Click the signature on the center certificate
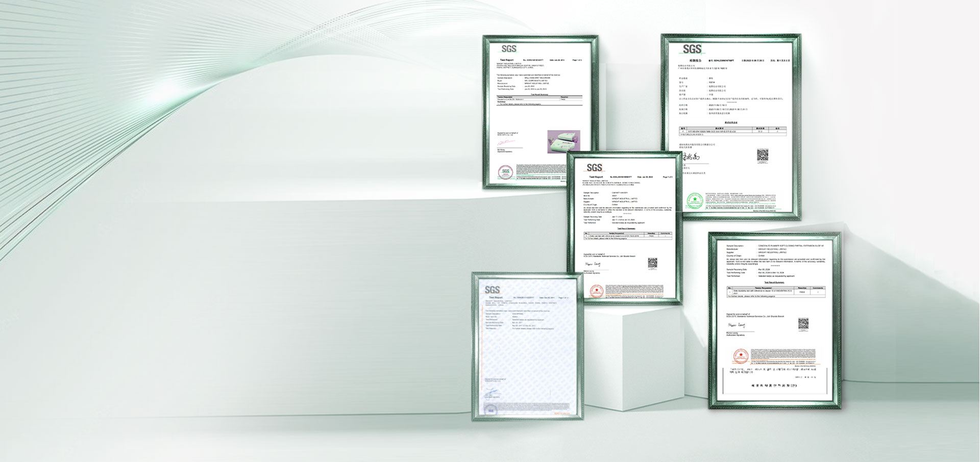The height and width of the screenshot is (462, 980). (593, 265)
